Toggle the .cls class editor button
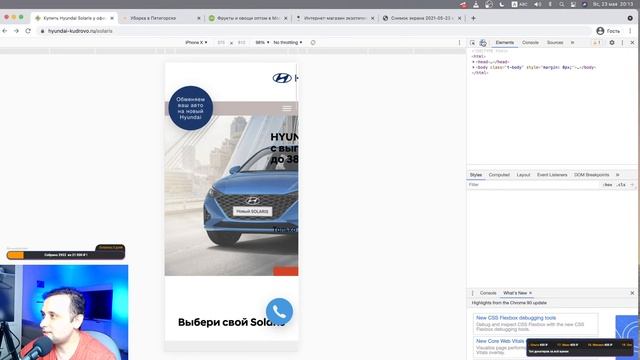Screen dimensions: 640x360 (x=621, y=185)
